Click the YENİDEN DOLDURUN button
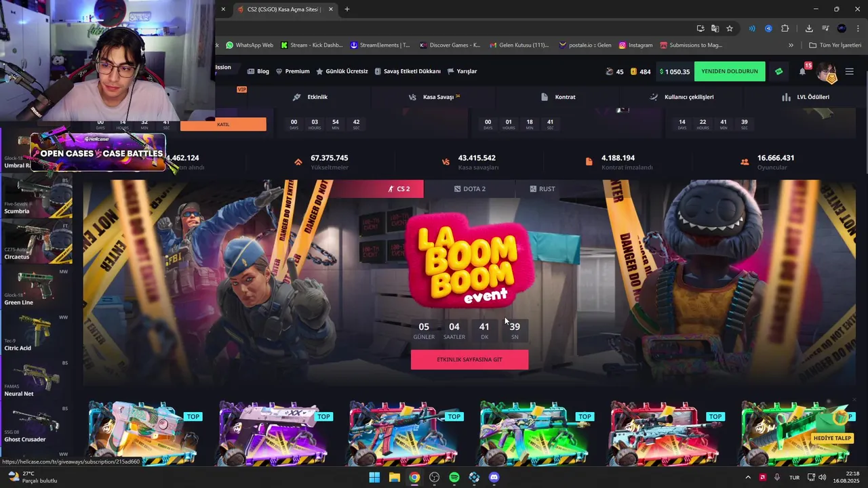 tap(730, 71)
